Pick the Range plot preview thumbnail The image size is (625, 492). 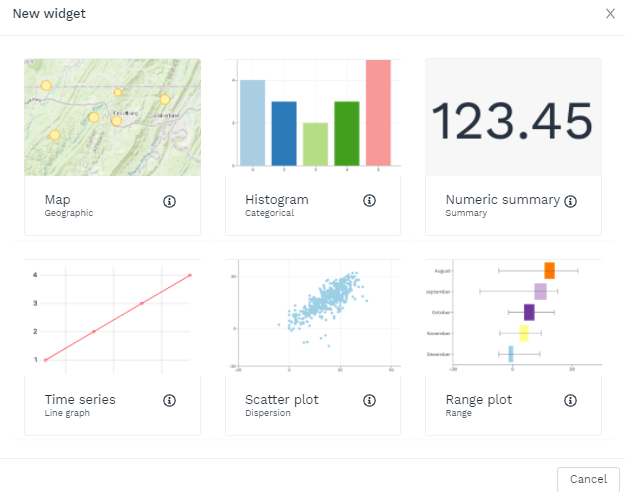pyautogui.click(x=513, y=316)
